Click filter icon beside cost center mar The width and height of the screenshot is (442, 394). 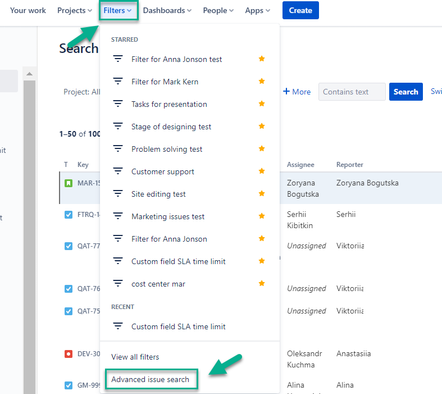[118, 283]
